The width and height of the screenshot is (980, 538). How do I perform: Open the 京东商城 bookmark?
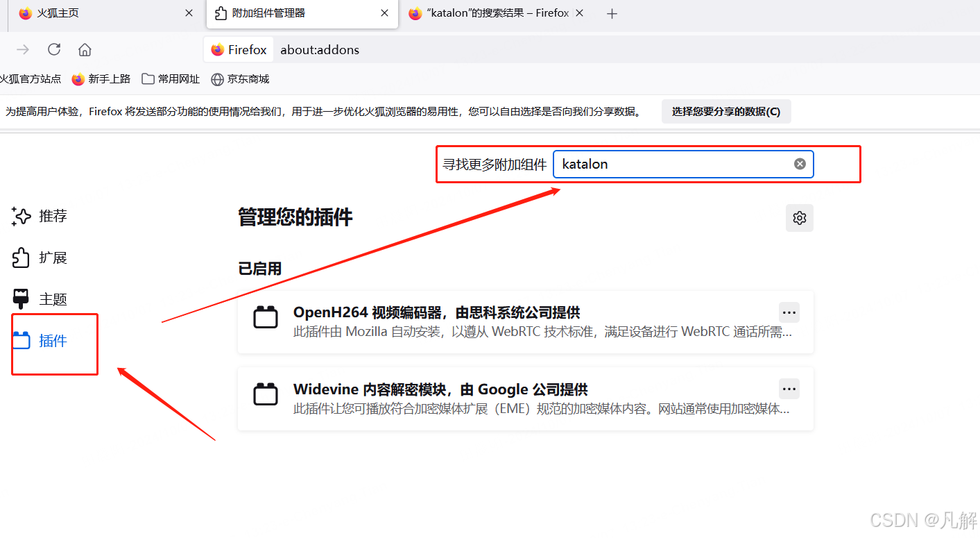click(240, 79)
